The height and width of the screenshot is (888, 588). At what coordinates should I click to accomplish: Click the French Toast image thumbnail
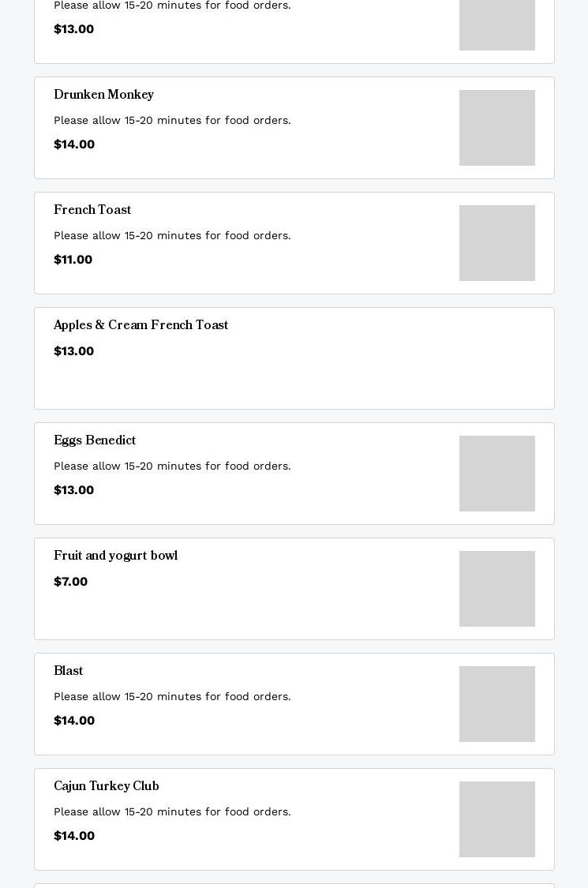click(x=496, y=243)
